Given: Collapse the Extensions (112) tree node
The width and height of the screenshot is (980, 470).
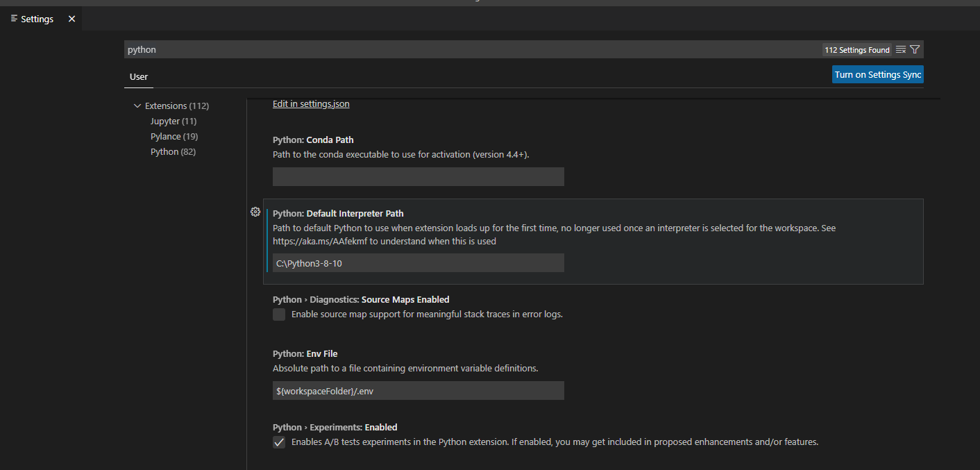Looking at the screenshot, I should [x=137, y=106].
